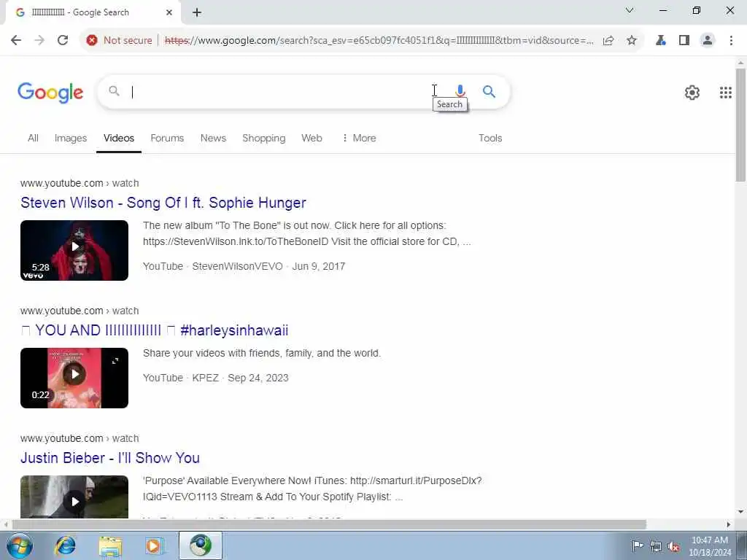The image size is (747, 560).
Task: Open Windows Explorer folder in taskbar
Action: tap(111, 545)
